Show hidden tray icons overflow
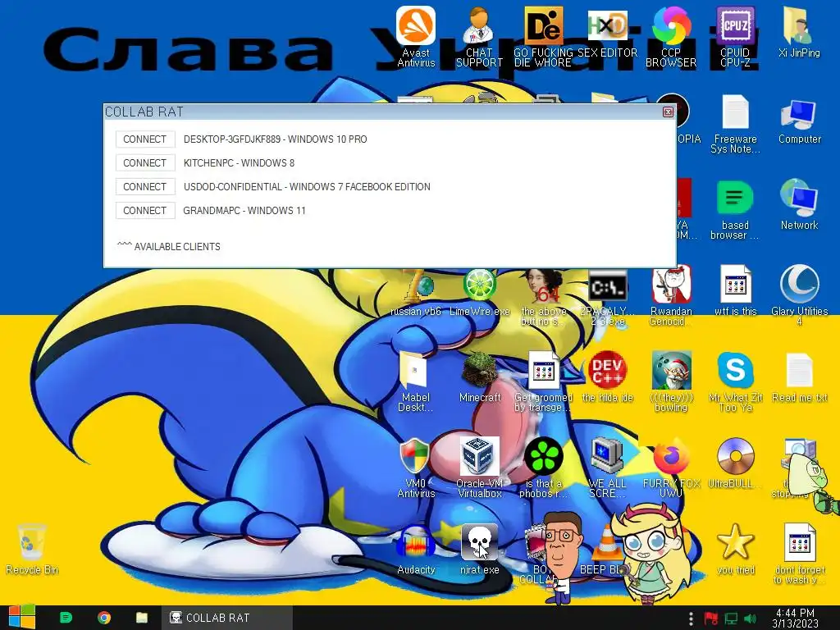 (692, 619)
